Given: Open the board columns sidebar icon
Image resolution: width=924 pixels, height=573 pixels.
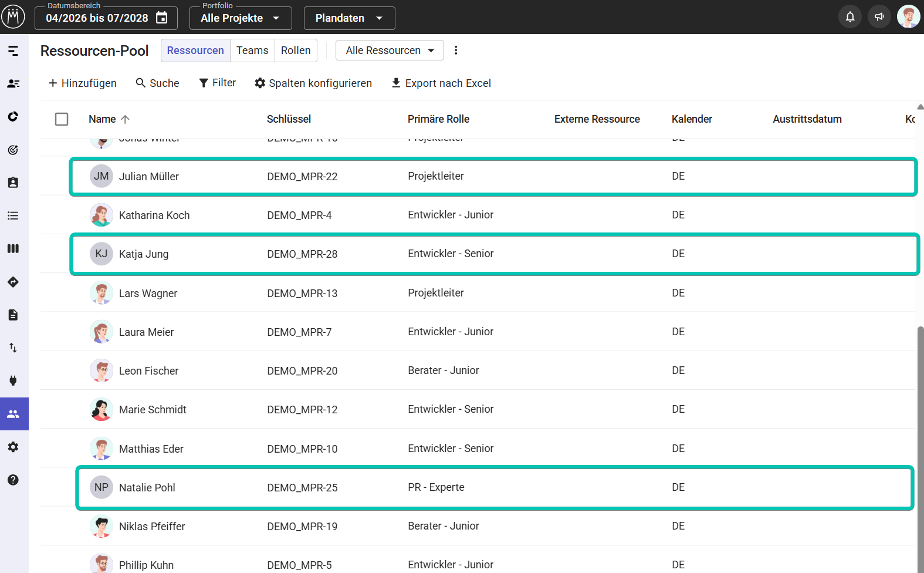Looking at the screenshot, I should 13,248.
